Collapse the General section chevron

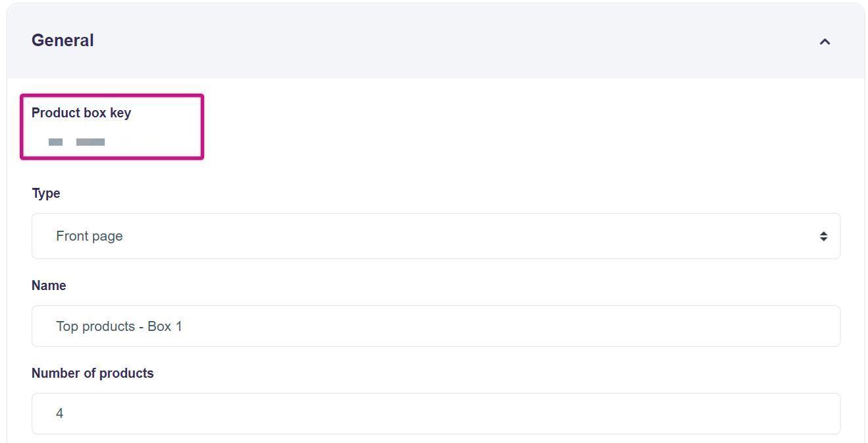825,42
